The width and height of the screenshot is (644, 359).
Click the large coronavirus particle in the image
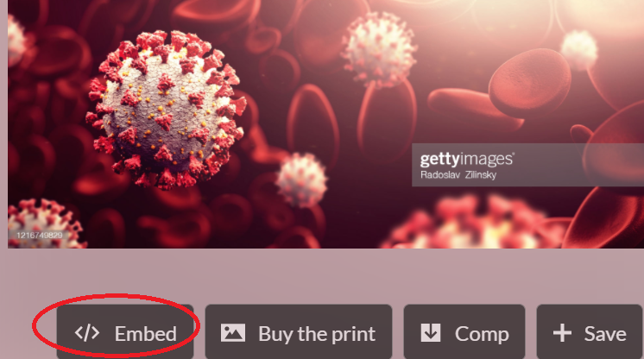tap(167, 109)
